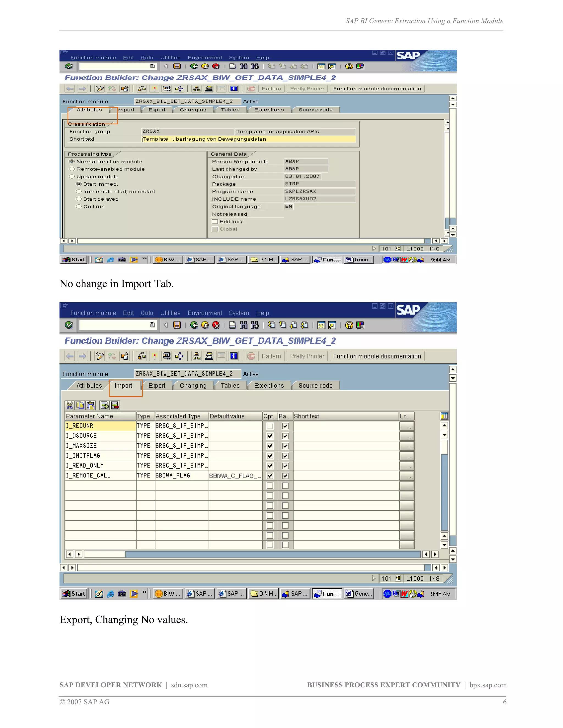Screen dimensions: 563x728
Task: Click parameter table horizontal scrollbar thumb
Action: 104,554
